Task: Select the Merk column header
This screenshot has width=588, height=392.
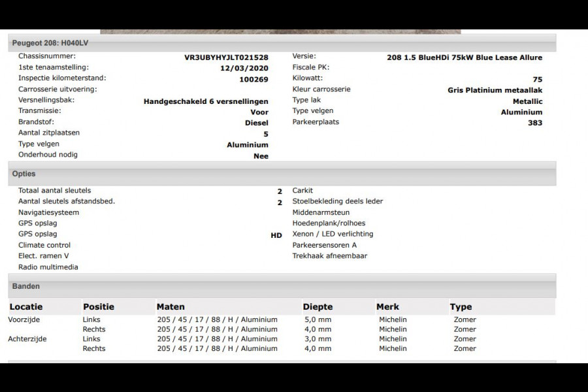Action: tap(388, 306)
